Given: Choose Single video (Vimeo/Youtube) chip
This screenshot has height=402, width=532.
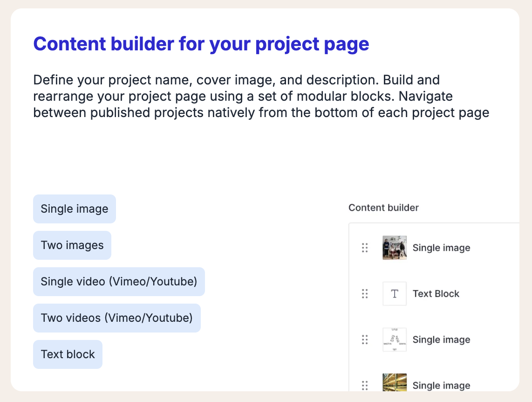Looking at the screenshot, I should 119,282.
